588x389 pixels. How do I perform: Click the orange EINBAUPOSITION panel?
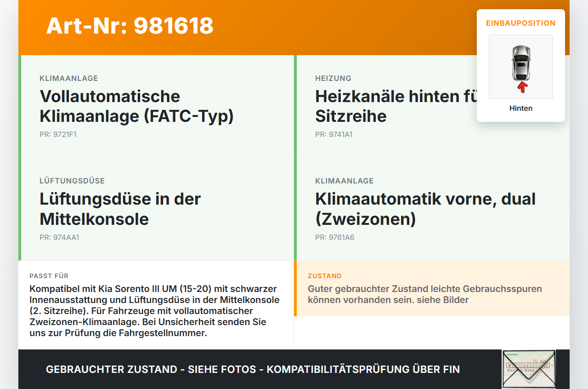click(520, 23)
